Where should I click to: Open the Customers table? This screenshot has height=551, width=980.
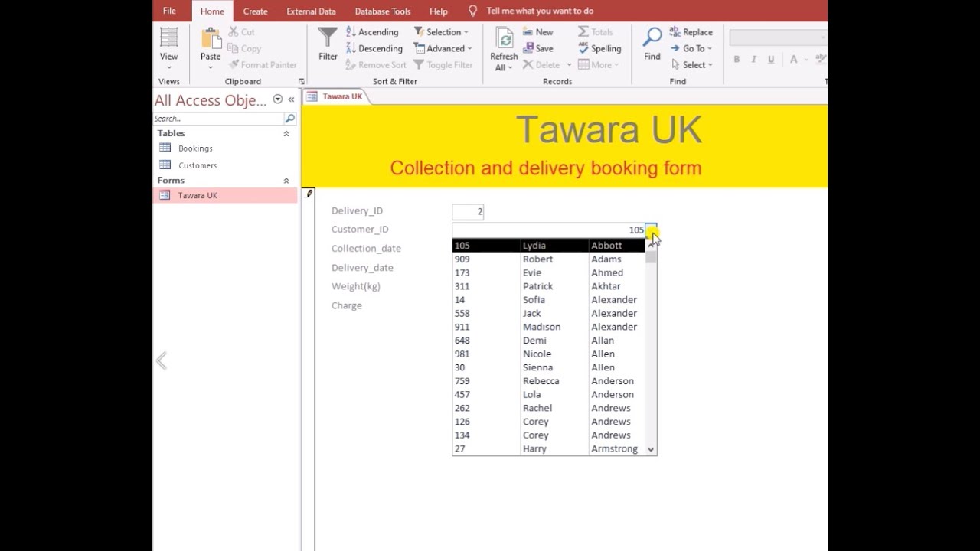pos(198,165)
